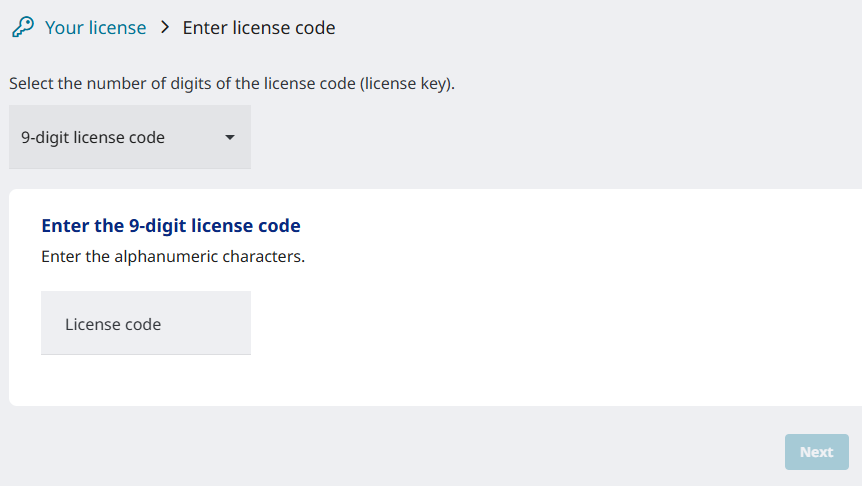Click the Your license text next to key

pos(96,28)
